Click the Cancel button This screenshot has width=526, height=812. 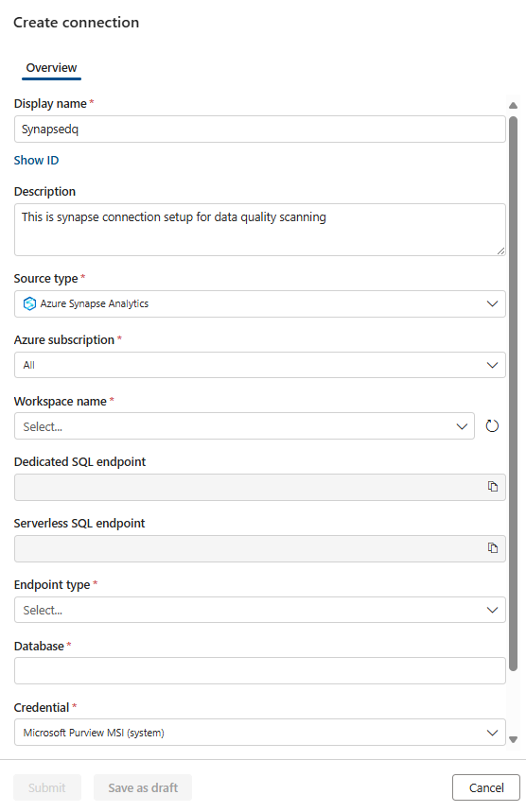[x=486, y=787]
